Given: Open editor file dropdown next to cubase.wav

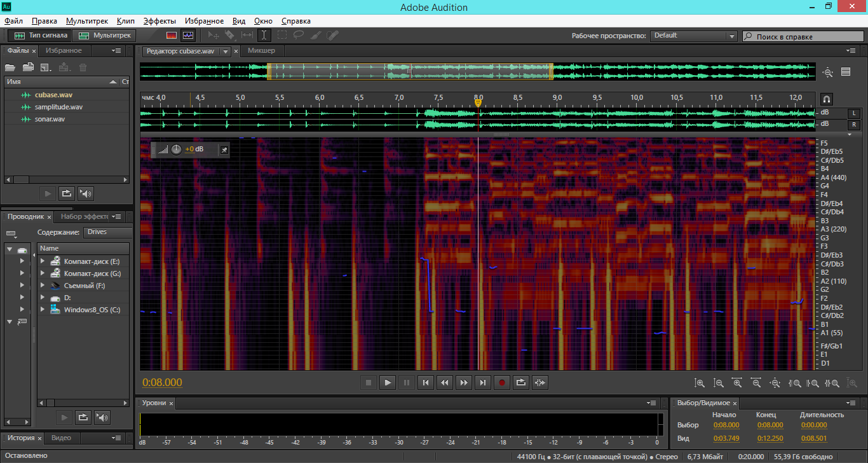Looking at the screenshot, I should [224, 51].
